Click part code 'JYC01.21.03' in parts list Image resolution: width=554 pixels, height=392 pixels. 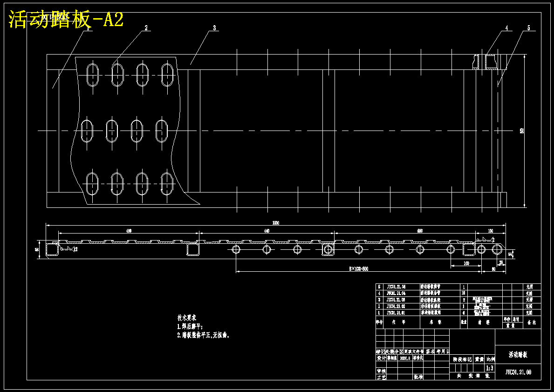[x=396, y=300]
